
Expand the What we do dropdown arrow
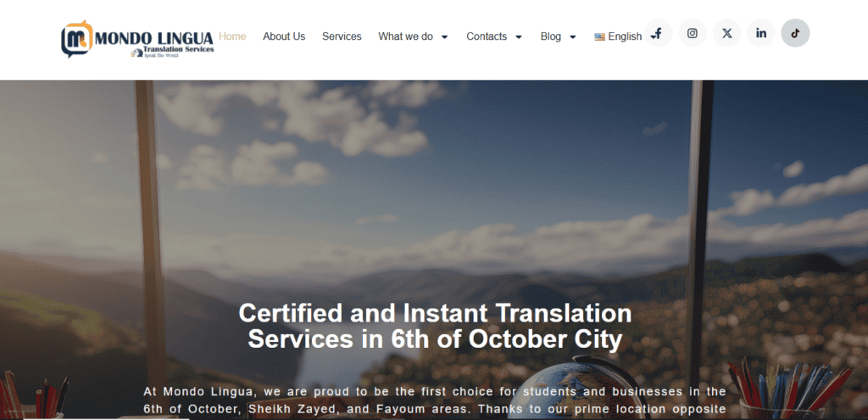click(444, 37)
